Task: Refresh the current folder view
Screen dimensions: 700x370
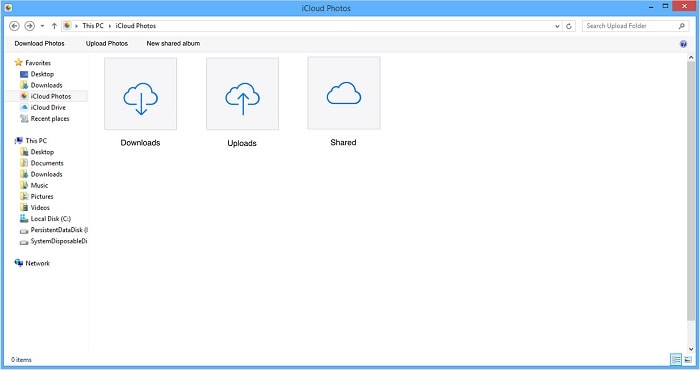Action: click(x=569, y=26)
